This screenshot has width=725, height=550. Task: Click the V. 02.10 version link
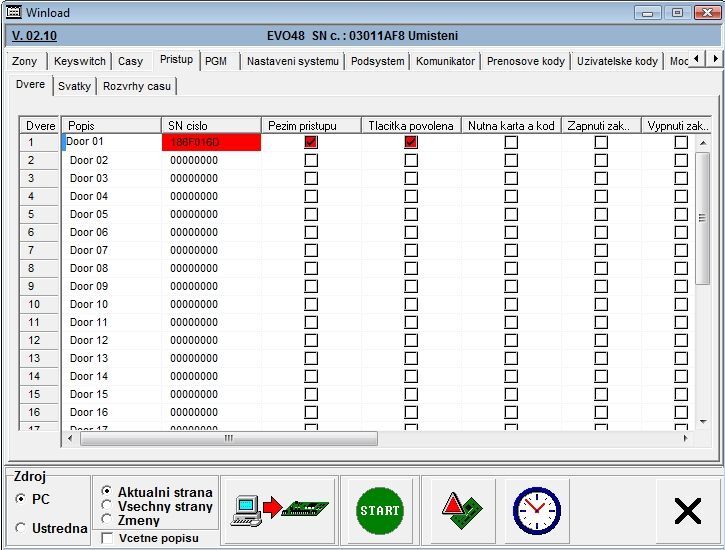34,36
